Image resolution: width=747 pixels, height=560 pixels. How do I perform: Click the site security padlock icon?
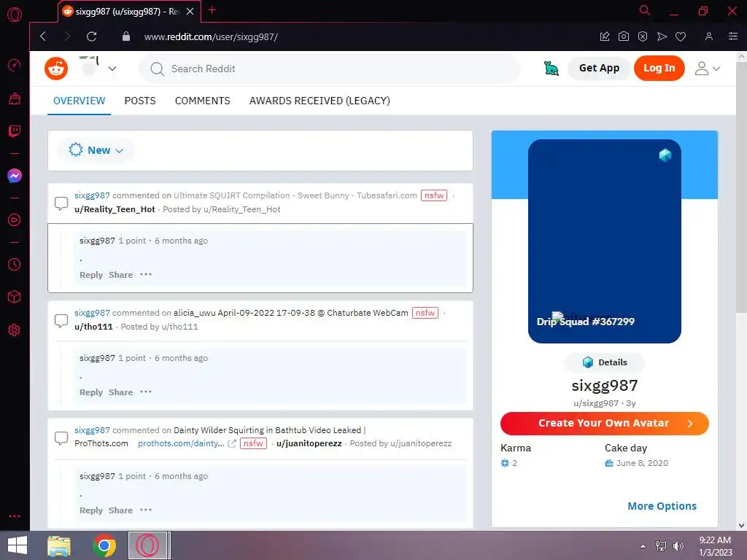point(125,36)
